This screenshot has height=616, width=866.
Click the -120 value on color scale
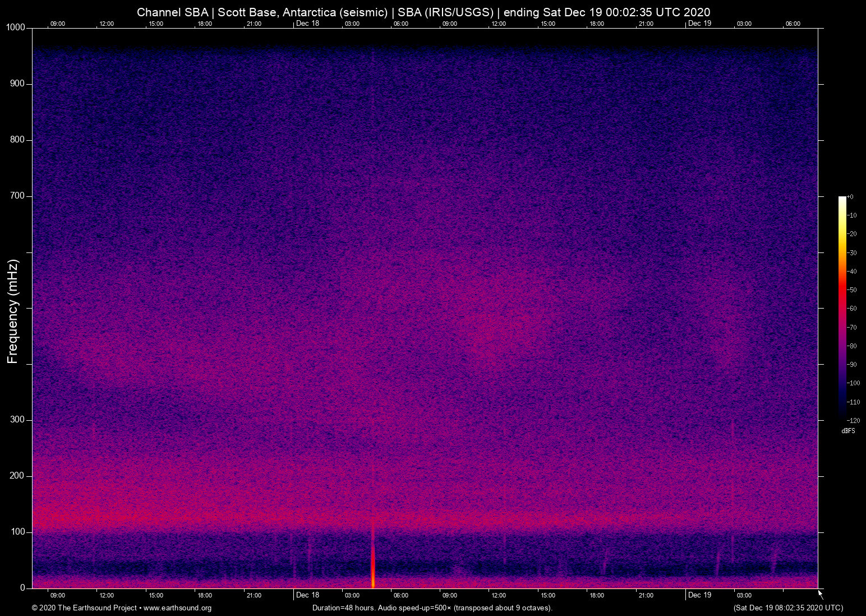click(853, 420)
